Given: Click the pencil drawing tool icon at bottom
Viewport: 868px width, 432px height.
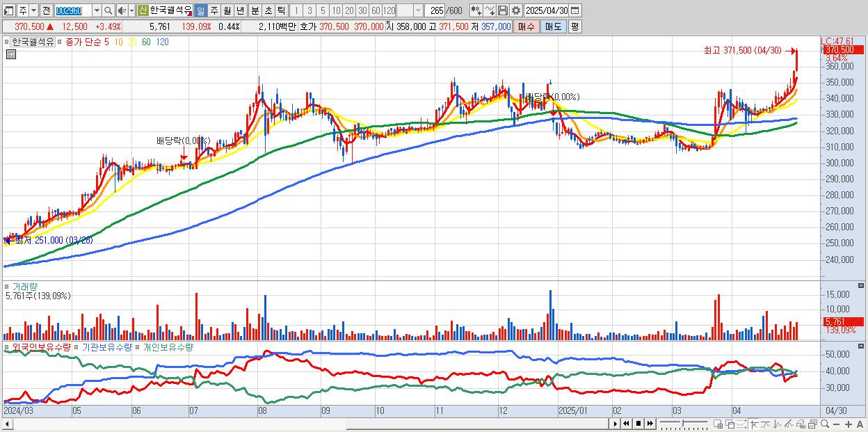Looking at the screenshot, I should pos(789,424).
